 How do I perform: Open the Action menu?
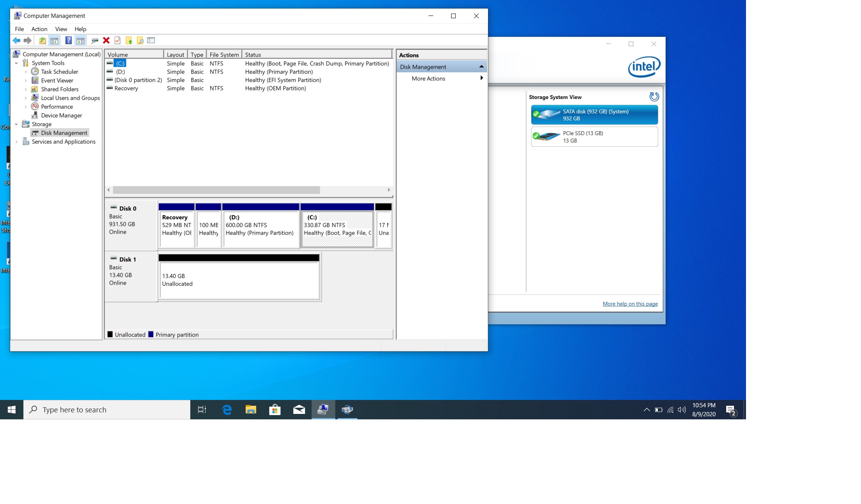pos(39,29)
